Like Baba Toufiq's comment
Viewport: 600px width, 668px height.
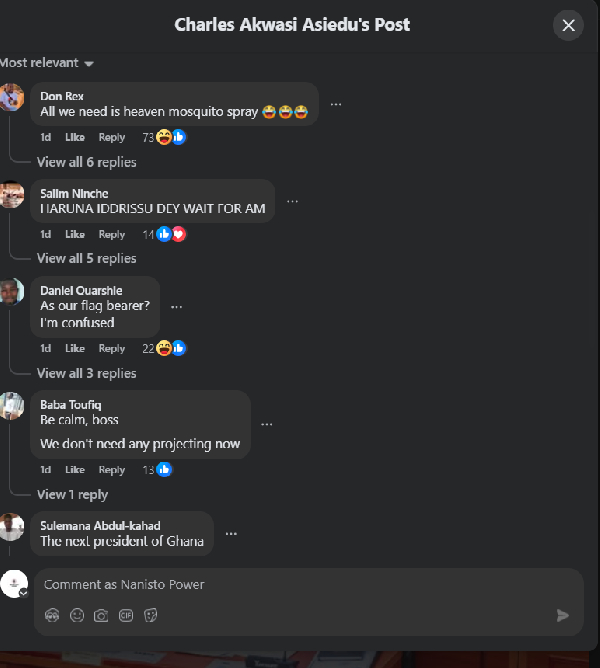(75, 470)
